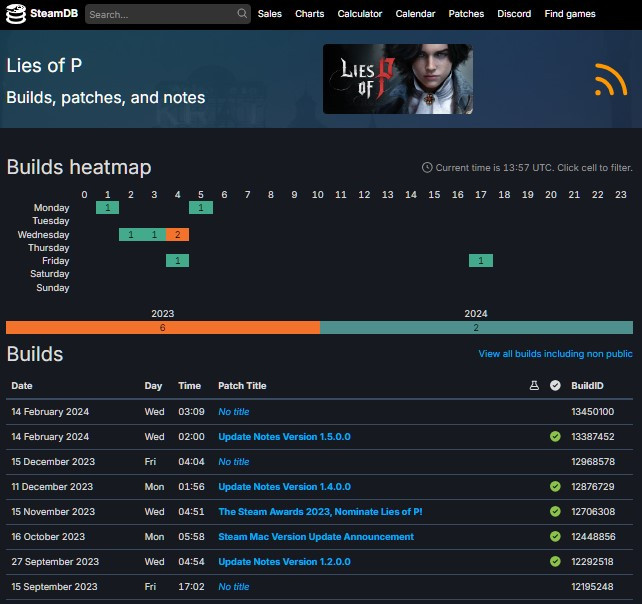Filter by the orange 2023 year bar
This screenshot has height=604, width=642.
click(162, 327)
